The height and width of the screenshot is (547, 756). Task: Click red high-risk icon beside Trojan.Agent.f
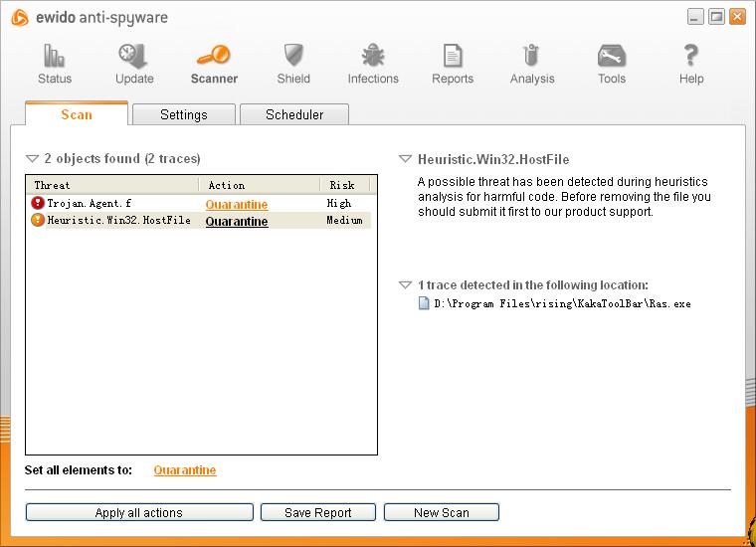tap(38, 203)
